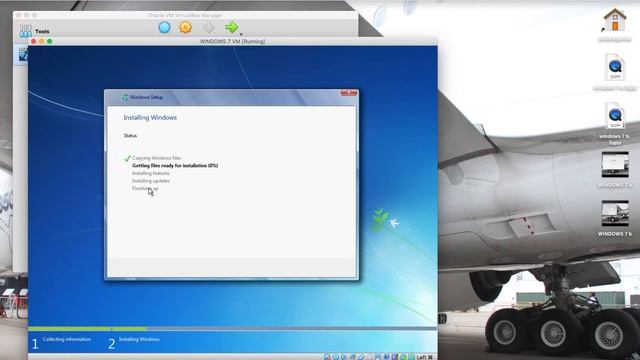This screenshot has height=360, width=640.
Task: Select the 'windows 7 b.3gpp' file icon
Action: [x=615, y=116]
